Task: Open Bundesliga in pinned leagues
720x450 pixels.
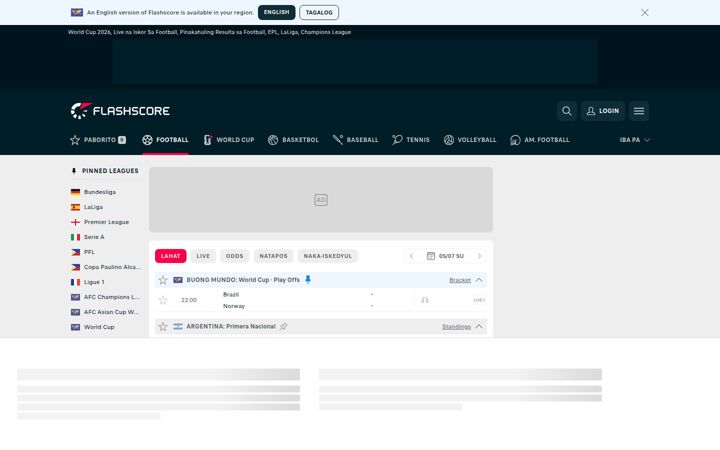Action: click(100, 192)
